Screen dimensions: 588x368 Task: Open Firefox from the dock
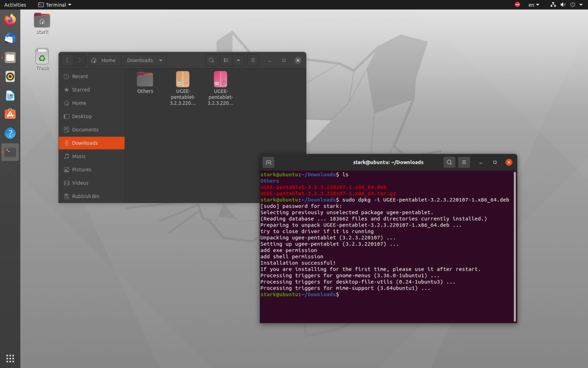coord(10,19)
